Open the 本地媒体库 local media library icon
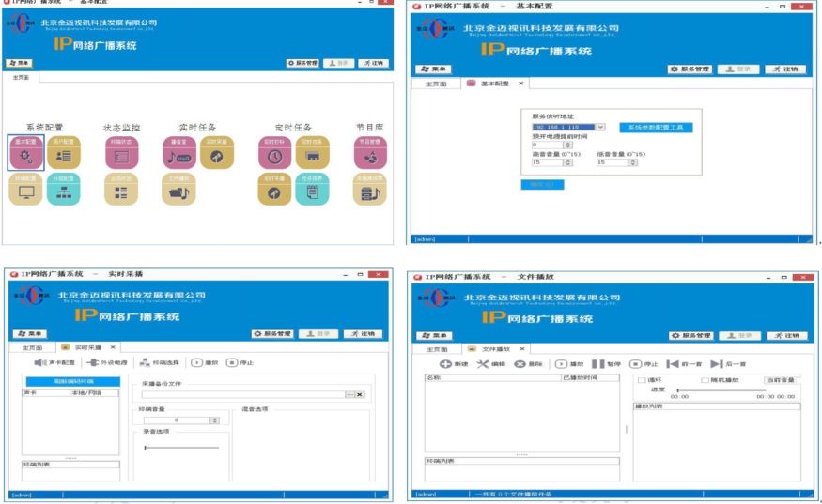Image resolution: width=822 pixels, height=504 pixels. pos(369,190)
